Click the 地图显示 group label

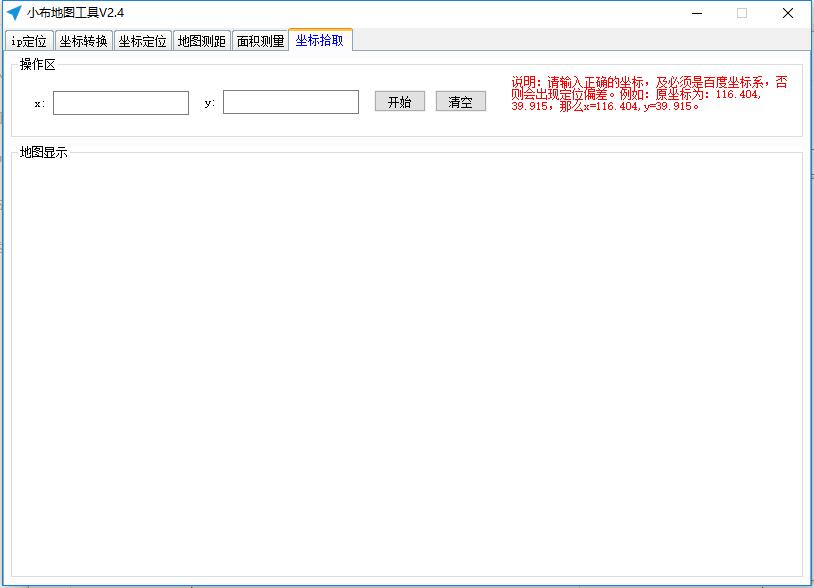click(44, 152)
